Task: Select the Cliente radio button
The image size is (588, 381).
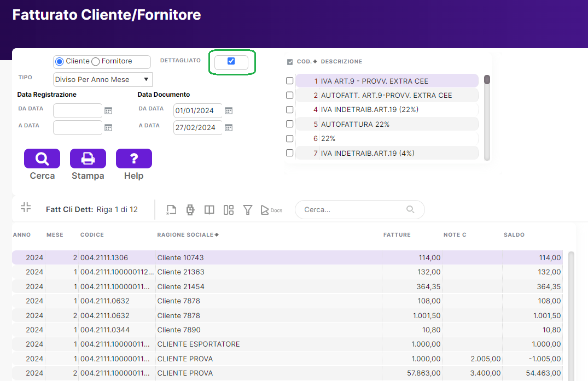Action: tap(59, 61)
